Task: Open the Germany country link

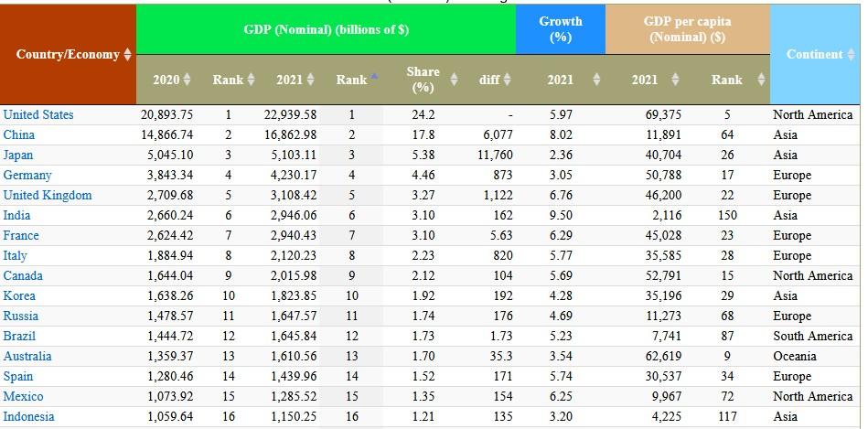Action: tap(27, 175)
